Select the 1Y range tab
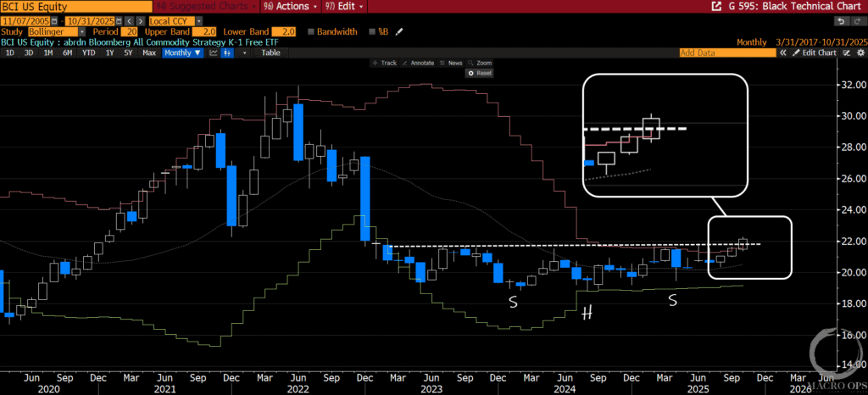 (109, 53)
